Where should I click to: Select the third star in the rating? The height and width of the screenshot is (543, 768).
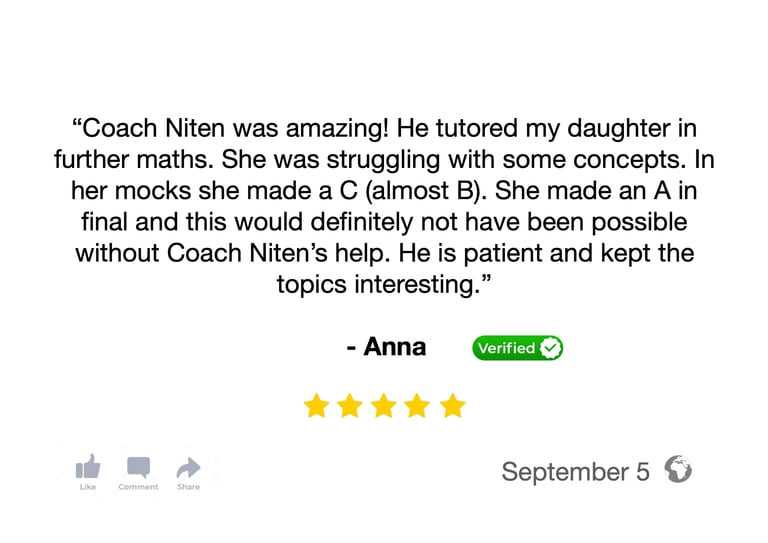coord(384,406)
